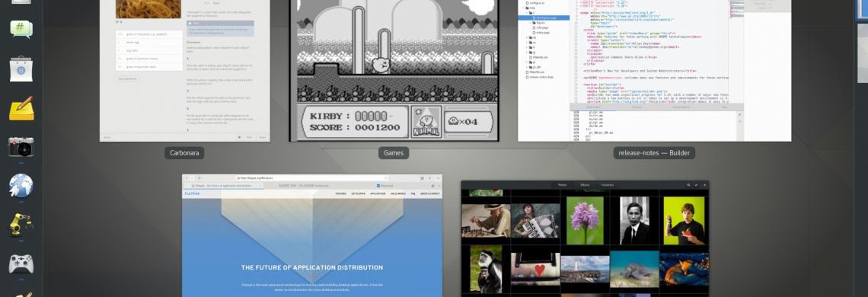Viewport: 868px width, 297px height.
Task: Switch to Favorites tab in Photos
Action: point(608,184)
